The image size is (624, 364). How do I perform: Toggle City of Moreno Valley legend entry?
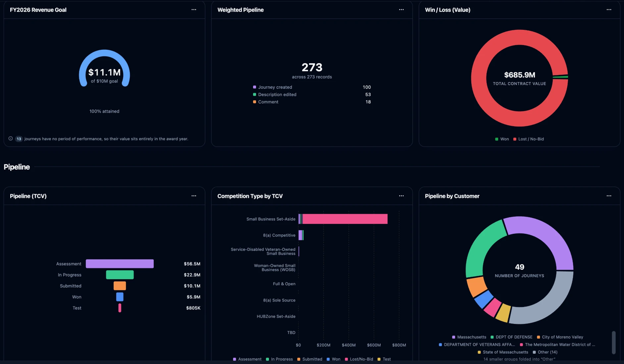coord(560,337)
